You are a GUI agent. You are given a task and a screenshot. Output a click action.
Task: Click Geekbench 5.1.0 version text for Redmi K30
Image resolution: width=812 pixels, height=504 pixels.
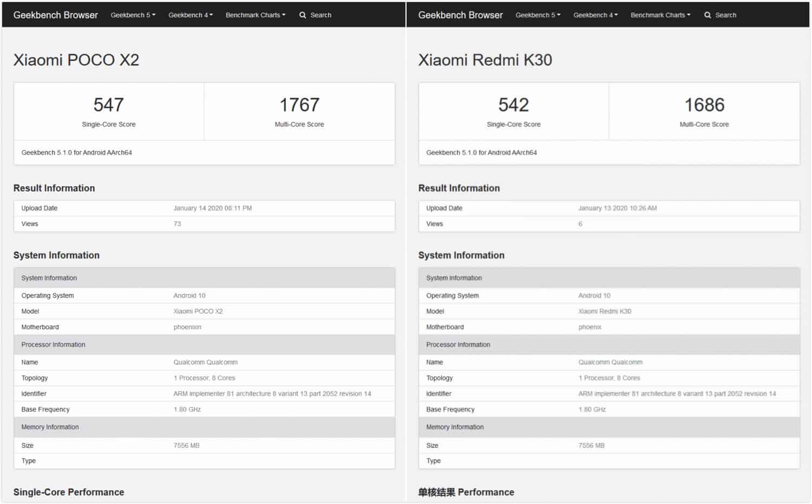[482, 153]
